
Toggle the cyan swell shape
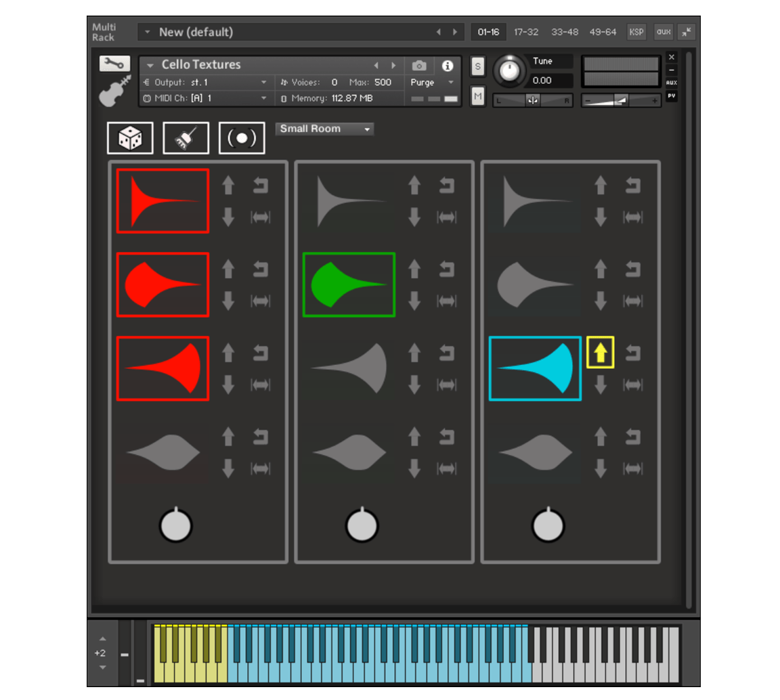[x=535, y=368]
